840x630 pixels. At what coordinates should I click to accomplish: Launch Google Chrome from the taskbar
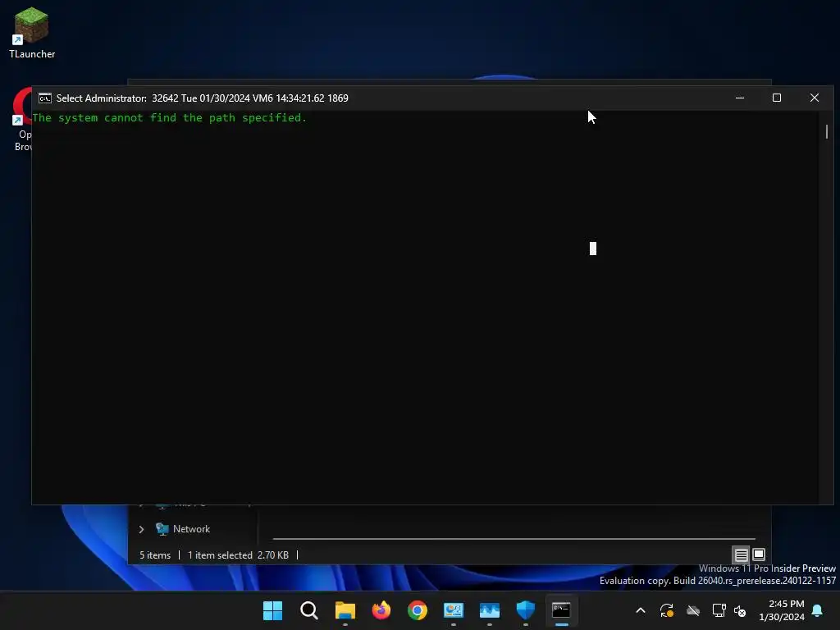(418, 610)
